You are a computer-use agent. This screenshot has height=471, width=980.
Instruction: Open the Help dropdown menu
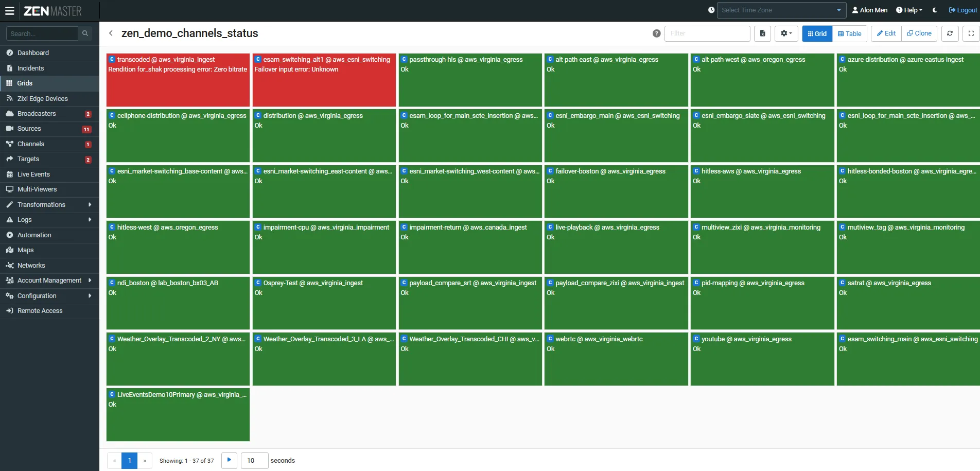[909, 10]
